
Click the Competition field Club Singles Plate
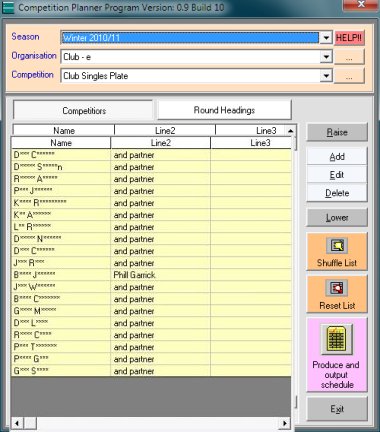[x=190, y=76]
